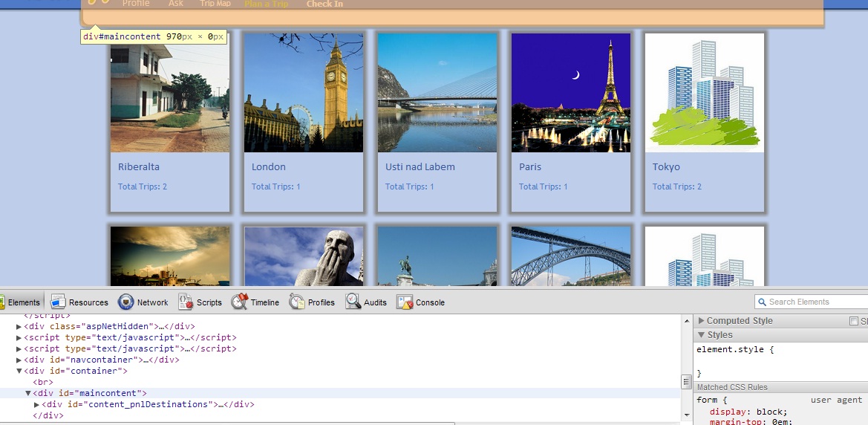This screenshot has width=868, height=425.
Task: Click the iron arch bridge photo
Action: [x=571, y=256]
